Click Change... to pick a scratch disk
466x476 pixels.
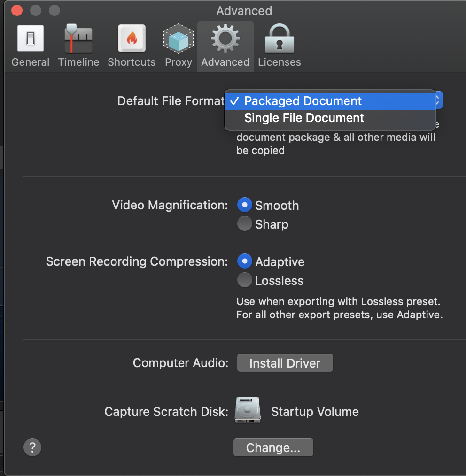point(273,447)
